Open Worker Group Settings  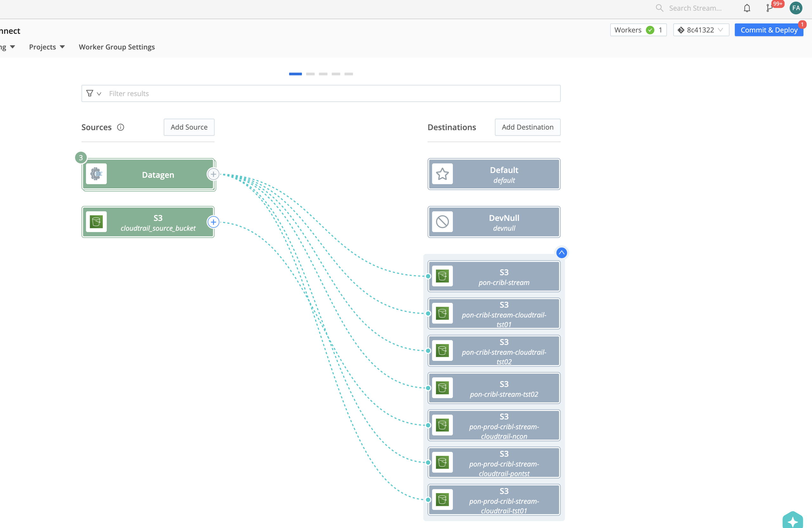[x=117, y=47]
